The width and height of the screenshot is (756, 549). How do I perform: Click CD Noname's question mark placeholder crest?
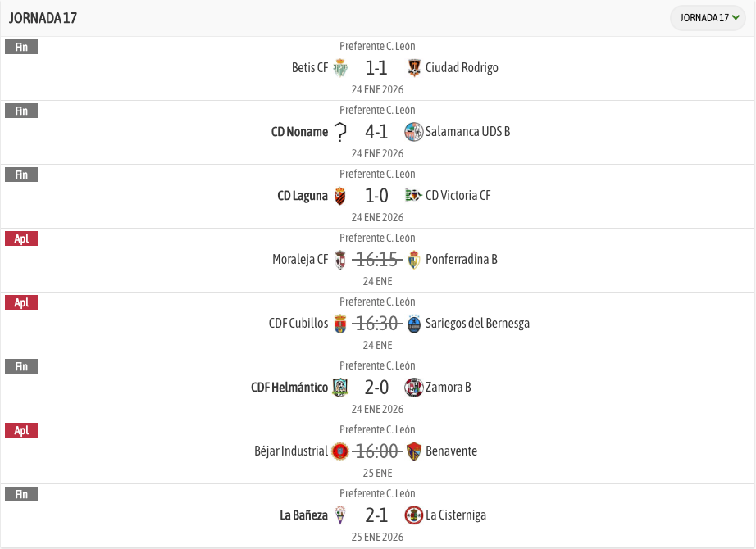coord(341,132)
